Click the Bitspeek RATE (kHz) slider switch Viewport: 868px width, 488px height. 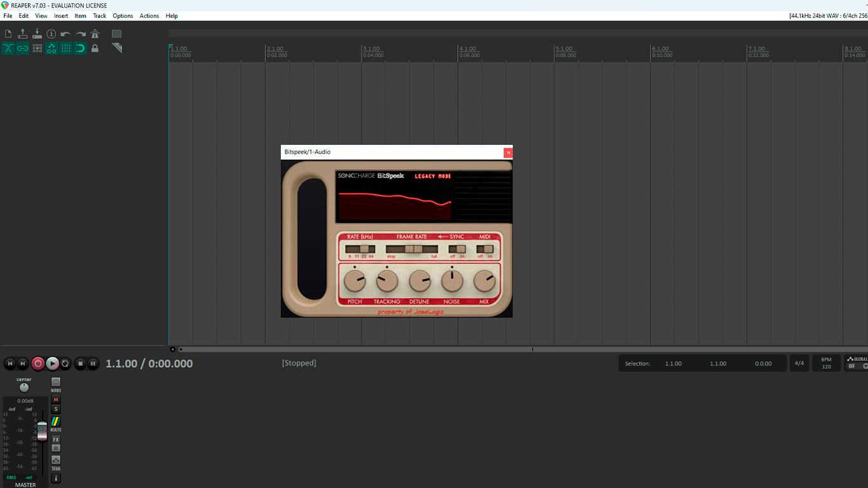click(360, 249)
